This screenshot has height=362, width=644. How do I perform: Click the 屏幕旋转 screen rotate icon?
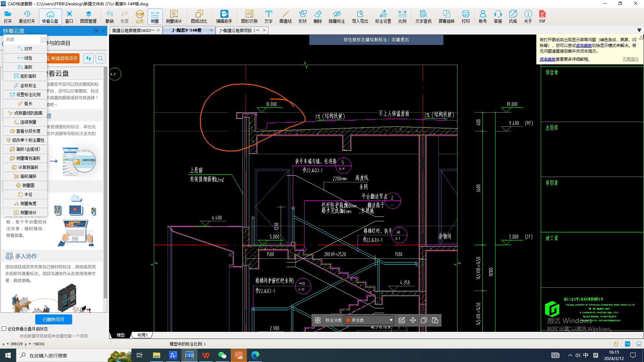446,16
